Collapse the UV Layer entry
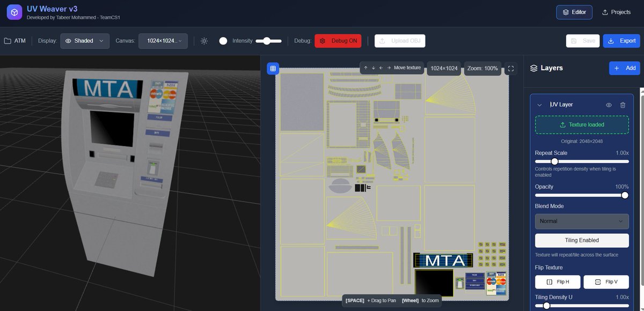644x311 pixels. (539, 105)
